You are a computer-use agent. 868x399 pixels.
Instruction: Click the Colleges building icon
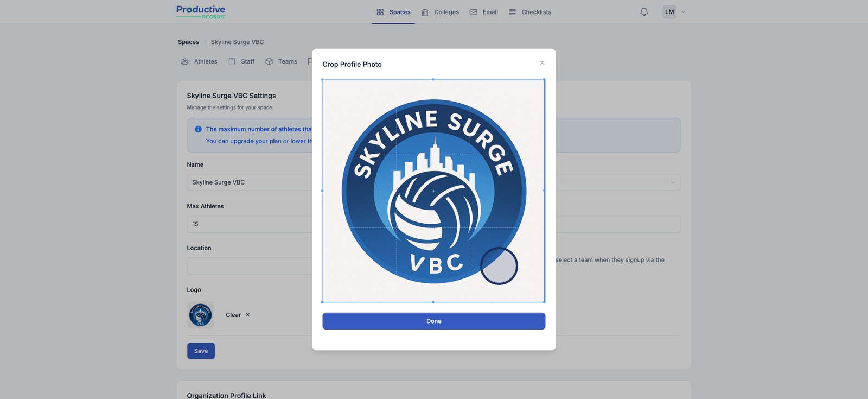point(425,12)
